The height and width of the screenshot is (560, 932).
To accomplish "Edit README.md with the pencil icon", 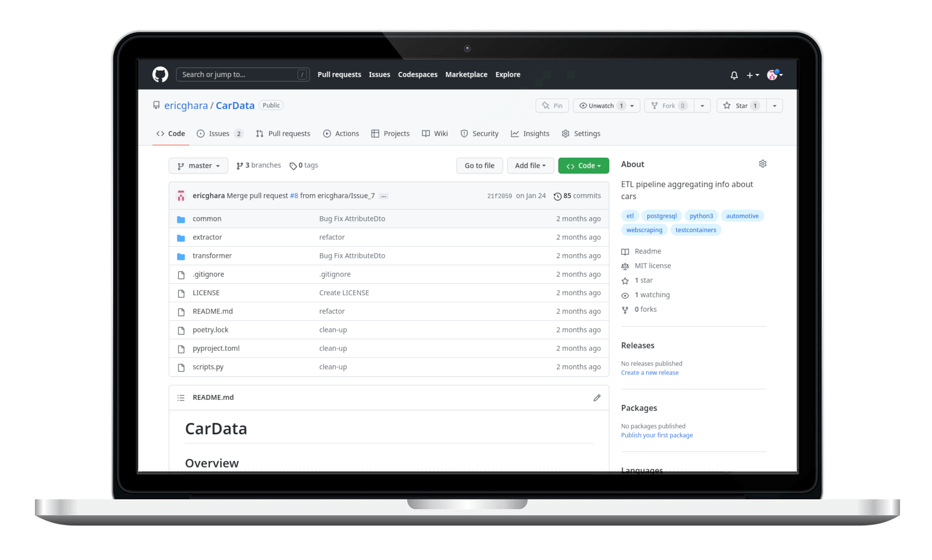I will 597,398.
